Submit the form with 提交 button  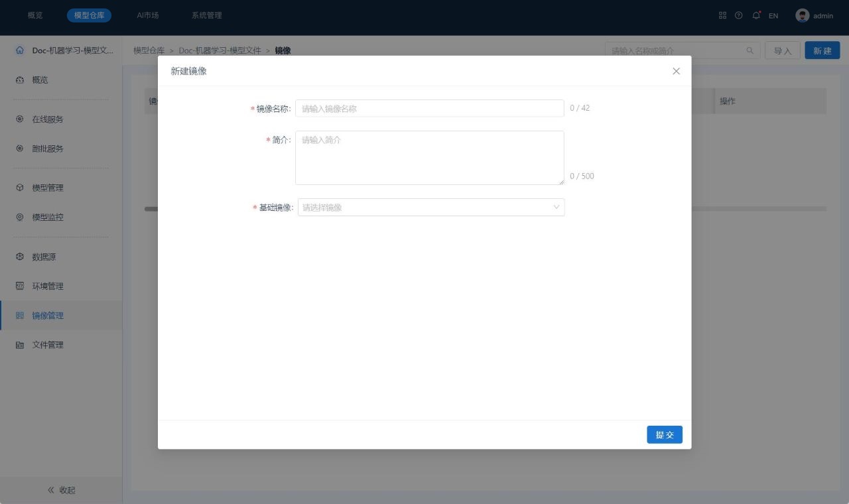tap(664, 434)
